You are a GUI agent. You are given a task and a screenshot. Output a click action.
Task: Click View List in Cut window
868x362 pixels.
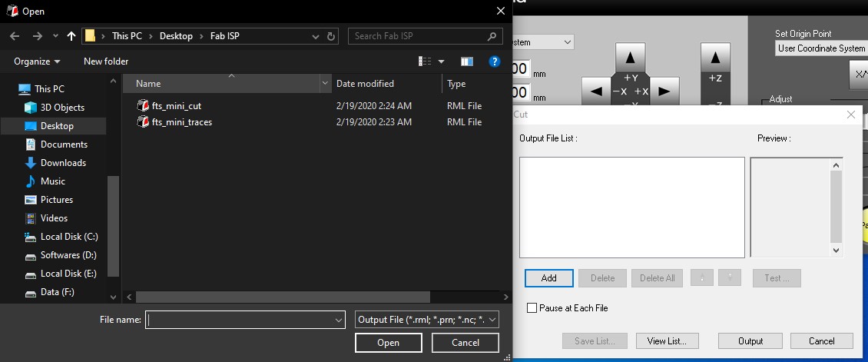point(667,341)
